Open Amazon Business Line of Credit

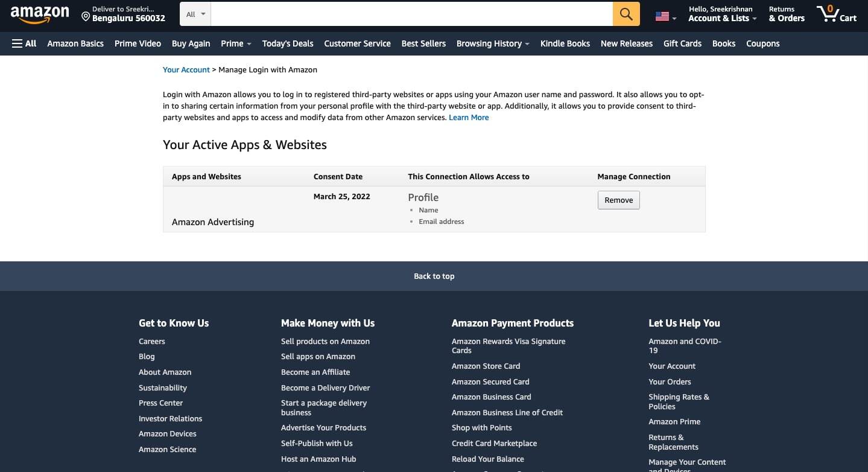click(507, 413)
